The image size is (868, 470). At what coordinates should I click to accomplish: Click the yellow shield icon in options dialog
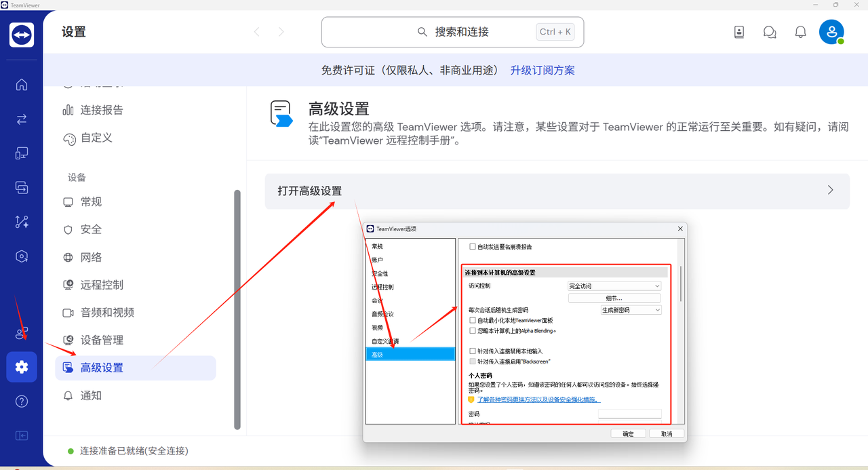(x=471, y=399)
